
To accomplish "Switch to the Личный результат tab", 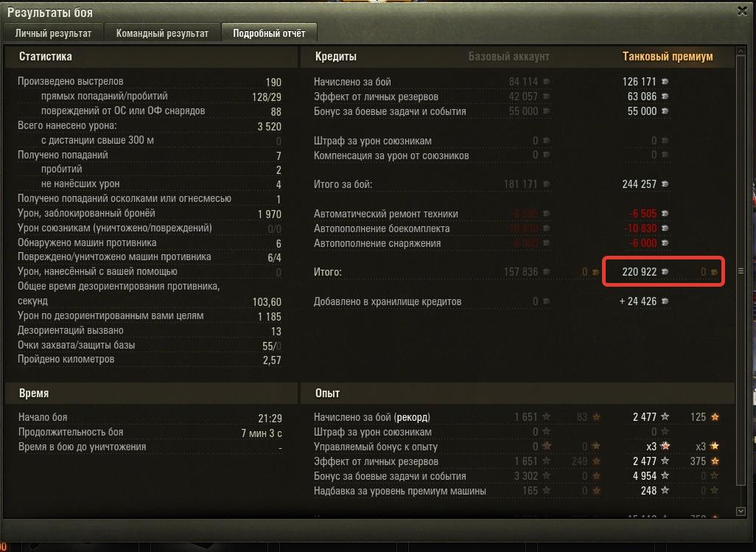I will (x=53, y=33).
